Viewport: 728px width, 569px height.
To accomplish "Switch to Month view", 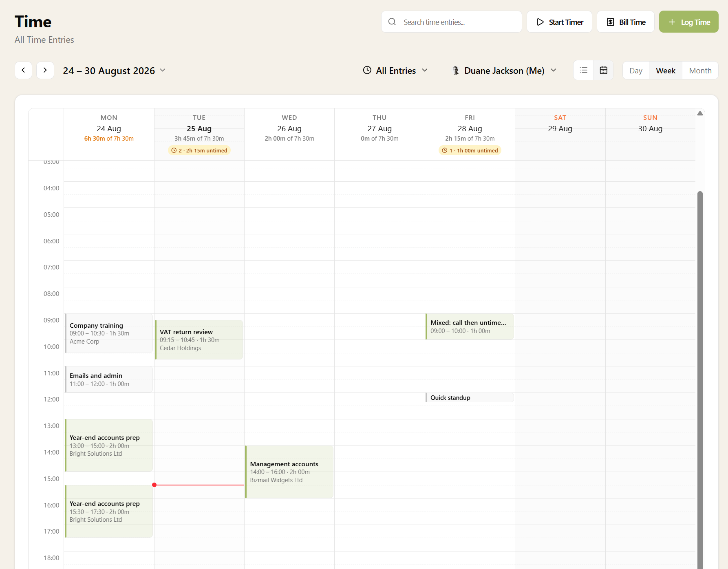I will coord(700,71).
